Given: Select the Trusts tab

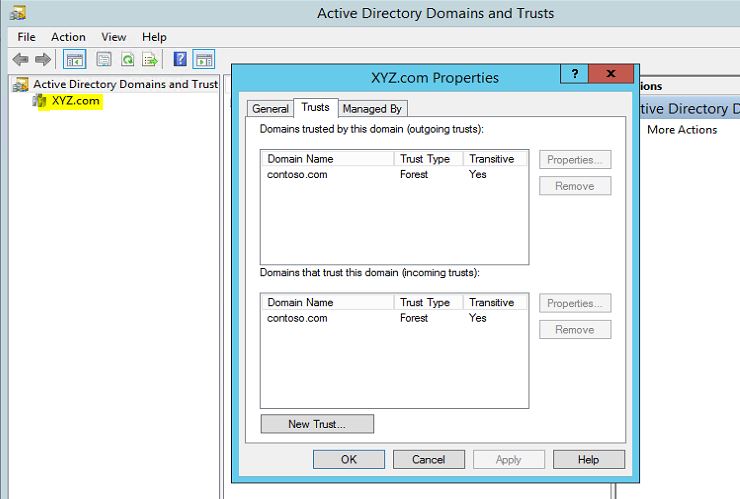Looking at the screenshot, I should pyautogui.click(x=315, y=108).
